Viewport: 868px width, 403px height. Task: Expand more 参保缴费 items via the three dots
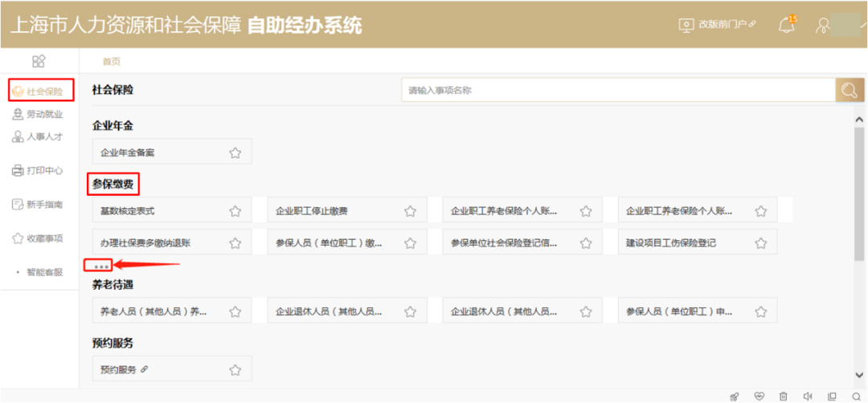pos(100,267)
